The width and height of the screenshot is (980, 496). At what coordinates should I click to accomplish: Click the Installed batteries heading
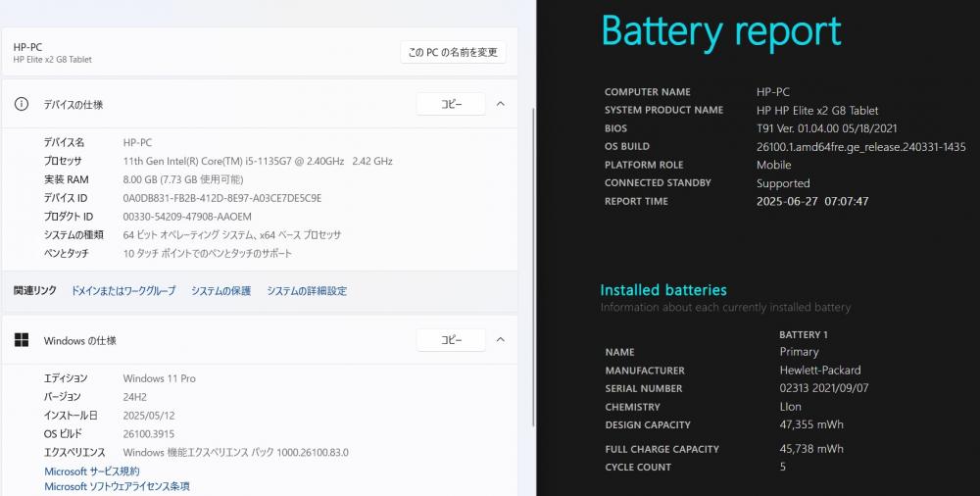point(663,290)
